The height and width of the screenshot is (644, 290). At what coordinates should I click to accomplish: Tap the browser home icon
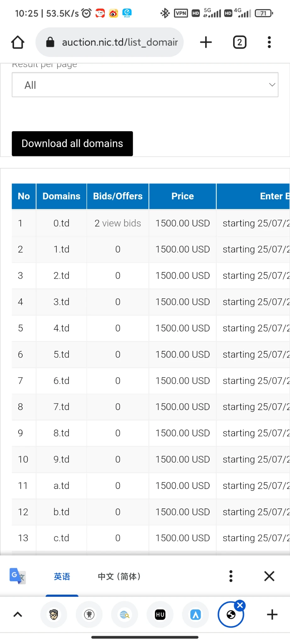(18, 42)
